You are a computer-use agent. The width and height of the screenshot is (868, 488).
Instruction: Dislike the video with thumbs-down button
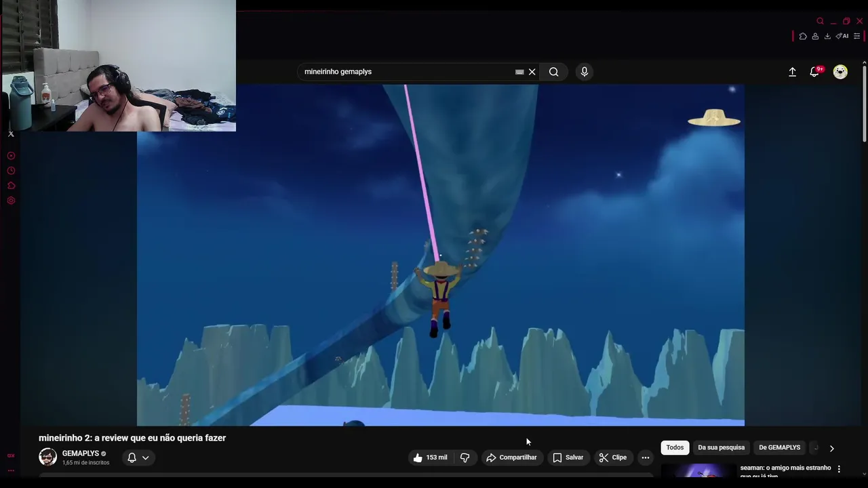pyautogui.click(x=465, y=457)
